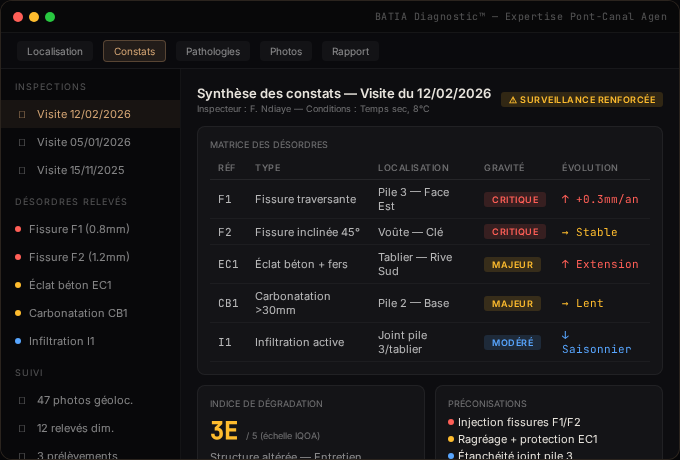Select Fissure F1 (0.8mm) in sidebar
The width and height of the screenshot is (680, 460).
[90, 229]
